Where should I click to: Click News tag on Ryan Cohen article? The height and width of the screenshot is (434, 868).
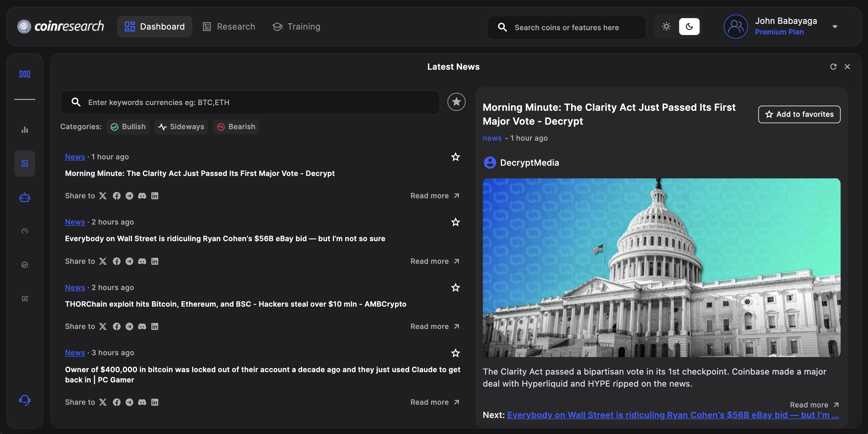[x=75, y=222]
